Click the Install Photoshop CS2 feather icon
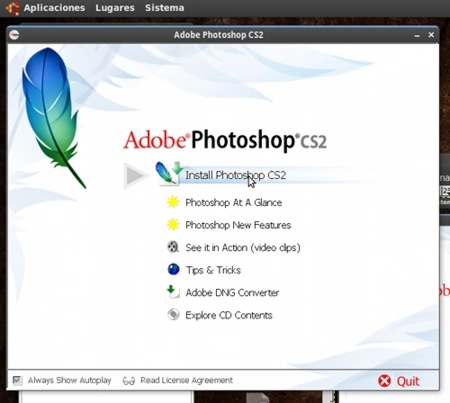The width and height of the screenshot is (450, 403). [x=169, y=173]
